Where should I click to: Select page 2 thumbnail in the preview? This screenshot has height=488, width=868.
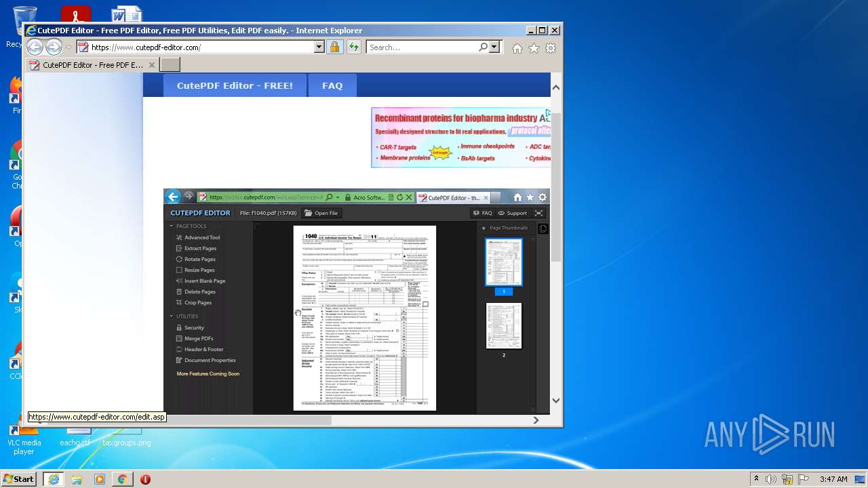pyautogui.click(x=504, y=326)
